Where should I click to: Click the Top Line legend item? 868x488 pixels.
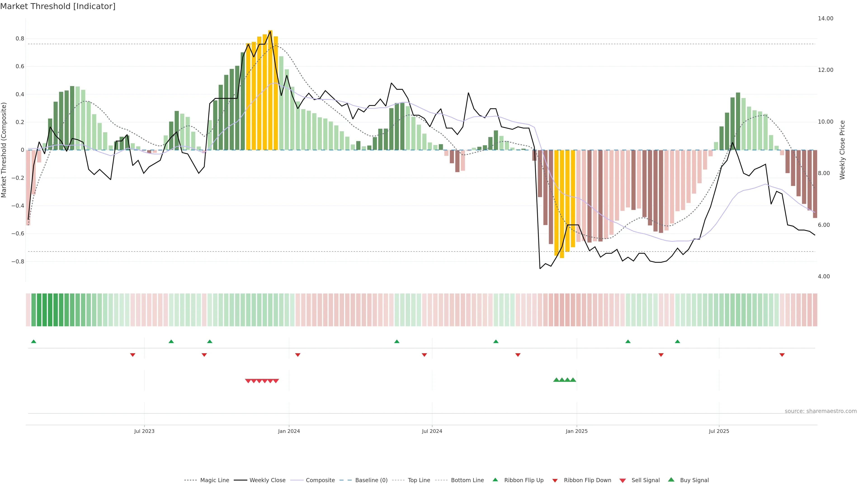(419, 480)
